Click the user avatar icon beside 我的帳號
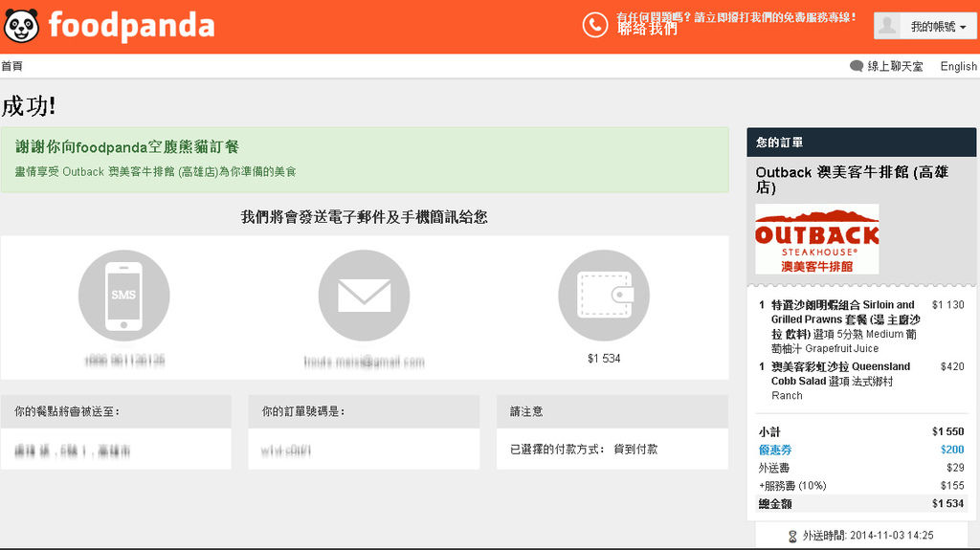980x550 pixels. click(x=887, y=26)
